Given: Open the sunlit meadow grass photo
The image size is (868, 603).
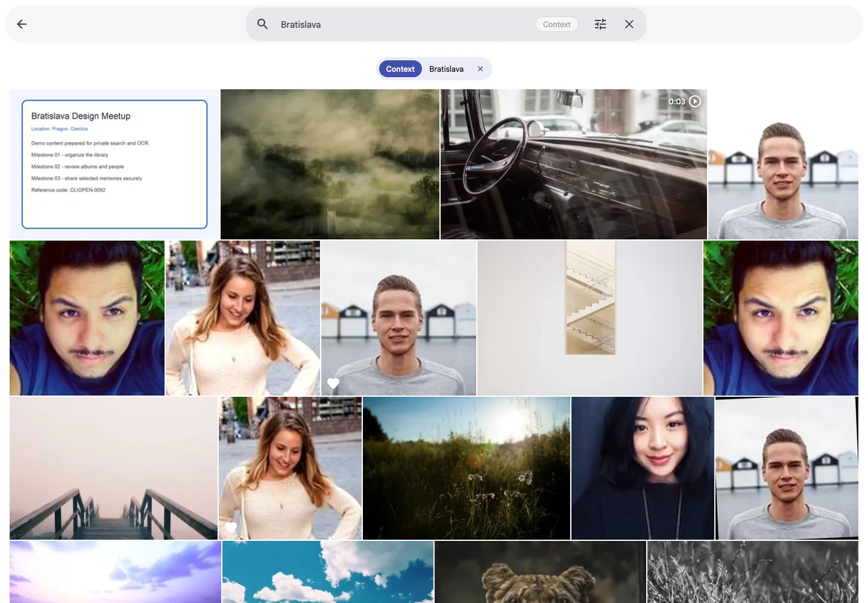Looking at the screenshot, I should tap(467, 468).
